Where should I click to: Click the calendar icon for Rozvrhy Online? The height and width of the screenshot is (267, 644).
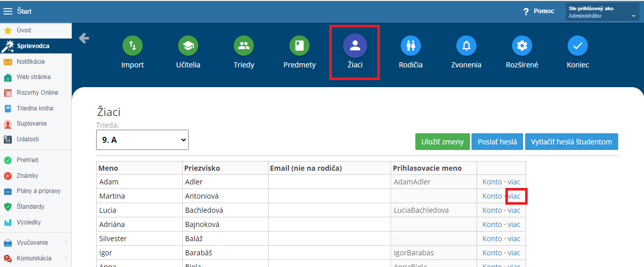point(8,93)
